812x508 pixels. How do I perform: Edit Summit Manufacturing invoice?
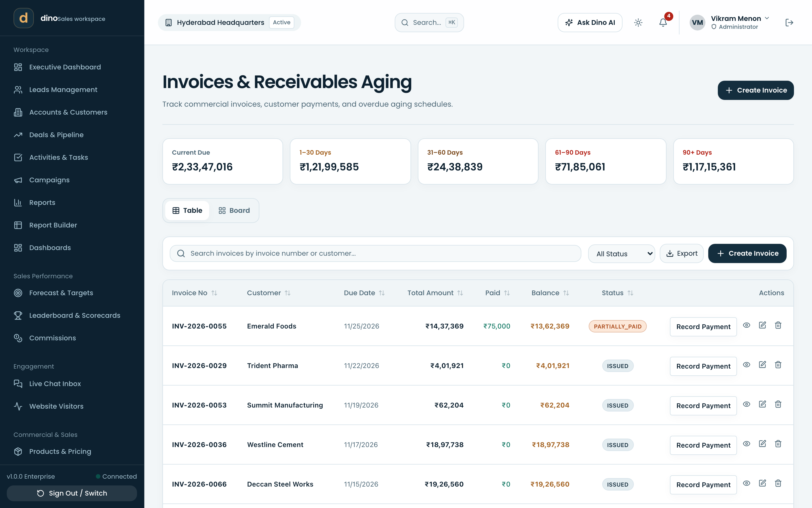[x=762, y=404]
